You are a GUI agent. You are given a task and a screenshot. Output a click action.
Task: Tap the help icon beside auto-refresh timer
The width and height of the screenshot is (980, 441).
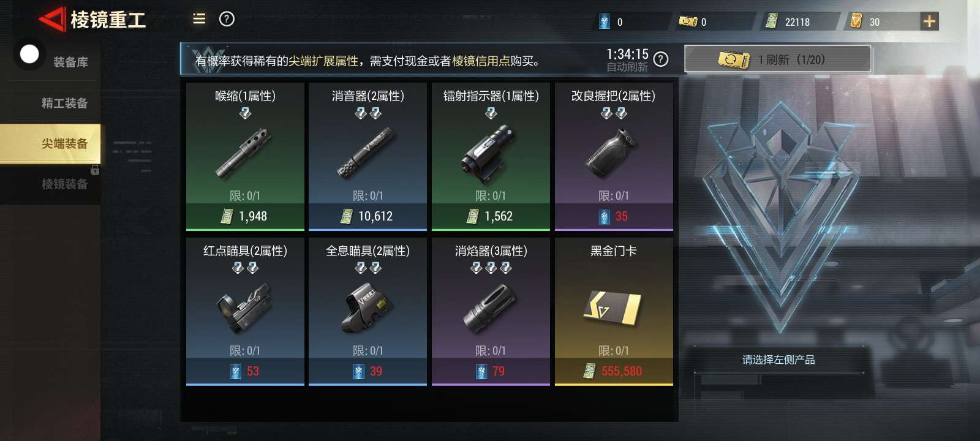point(661,59)
